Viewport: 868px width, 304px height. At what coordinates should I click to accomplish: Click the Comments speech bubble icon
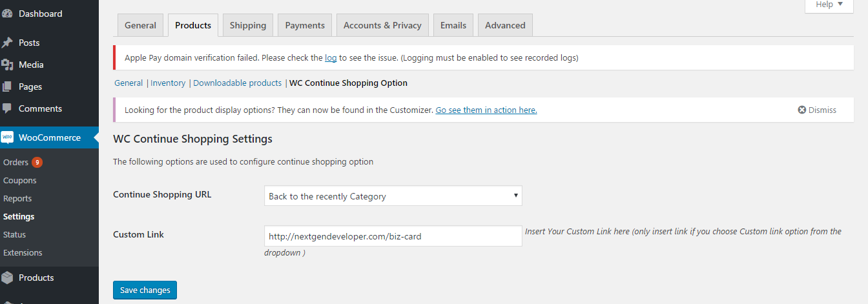[7, 108]
